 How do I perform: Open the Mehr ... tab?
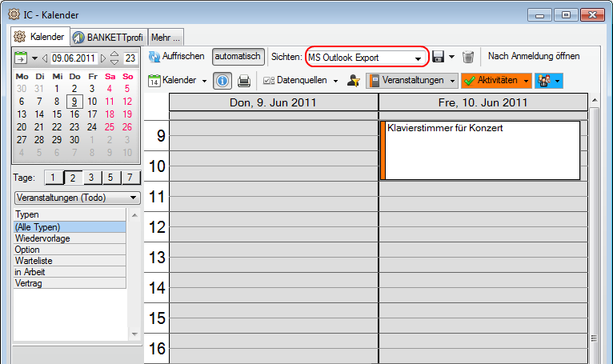click(x=166, y=37)
